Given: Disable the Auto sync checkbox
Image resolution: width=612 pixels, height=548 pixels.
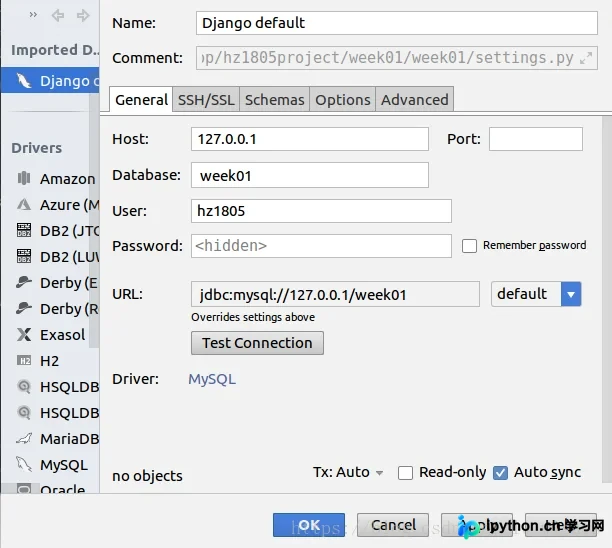Looking at the screenshot, I should (500, 473).
